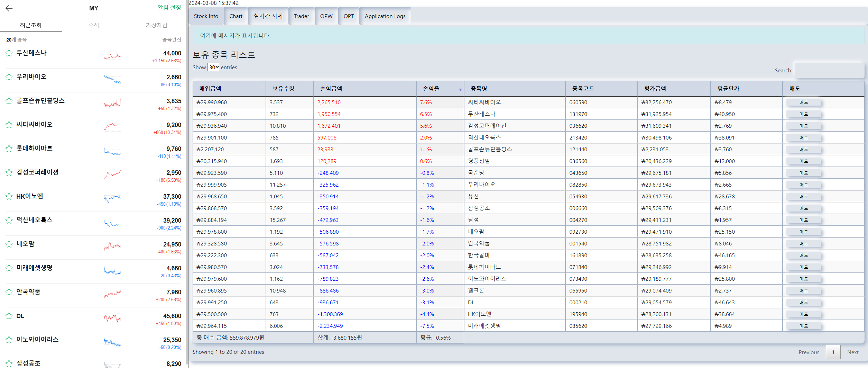Open the Stock Info tab

tap(206, 16)
